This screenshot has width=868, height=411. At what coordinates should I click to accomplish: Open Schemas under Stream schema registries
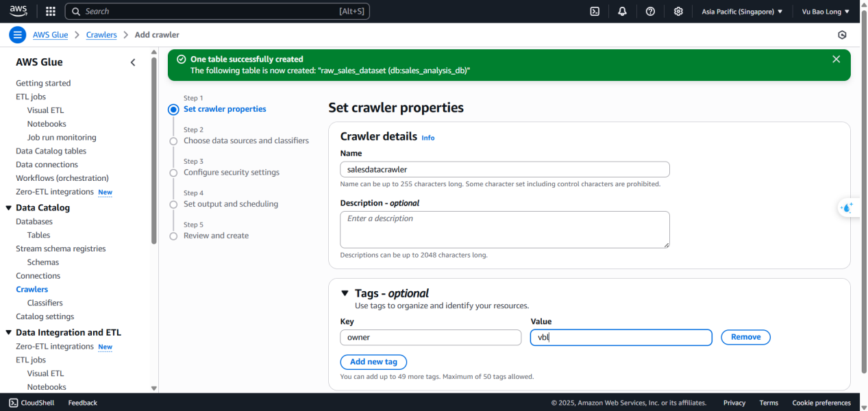pos(43,262)
